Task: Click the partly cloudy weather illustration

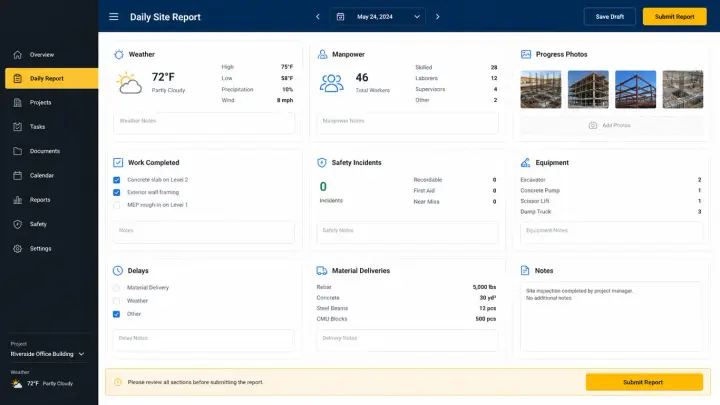Action: point(129,83)
